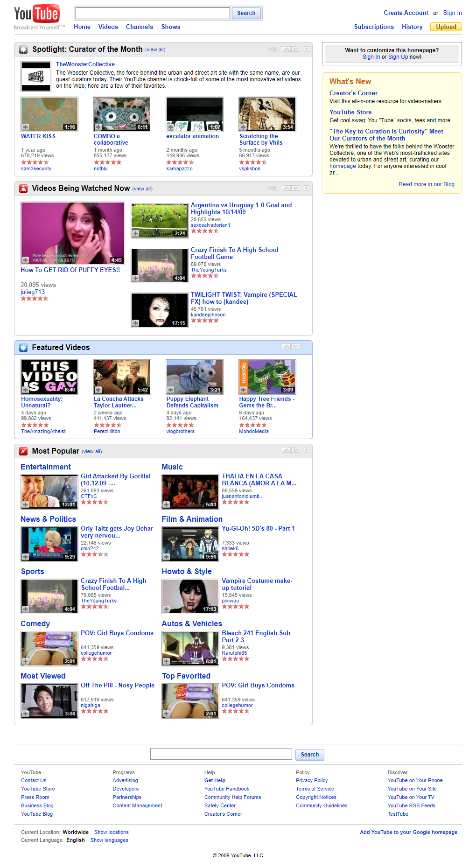The width and height of the screenshot is (476, 868).
Task: Open viewing History
Action: (412, 27)
